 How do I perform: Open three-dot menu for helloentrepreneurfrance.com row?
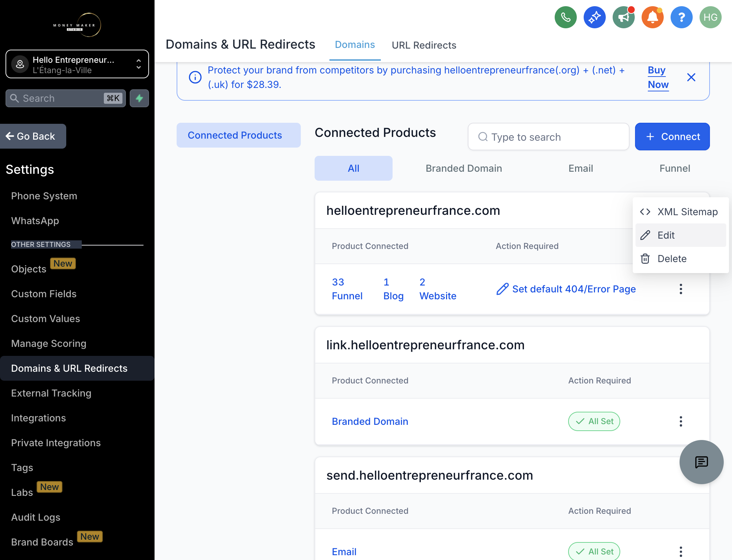[681, 289]
